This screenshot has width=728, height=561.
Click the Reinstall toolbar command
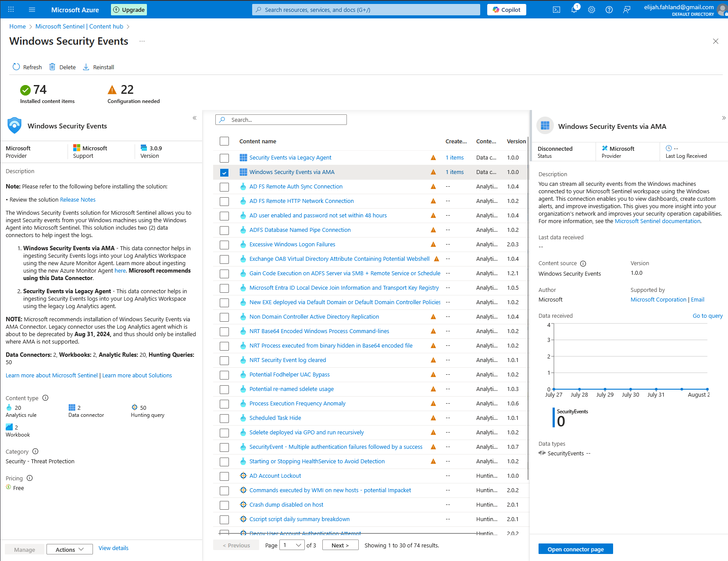pos(98,67)
